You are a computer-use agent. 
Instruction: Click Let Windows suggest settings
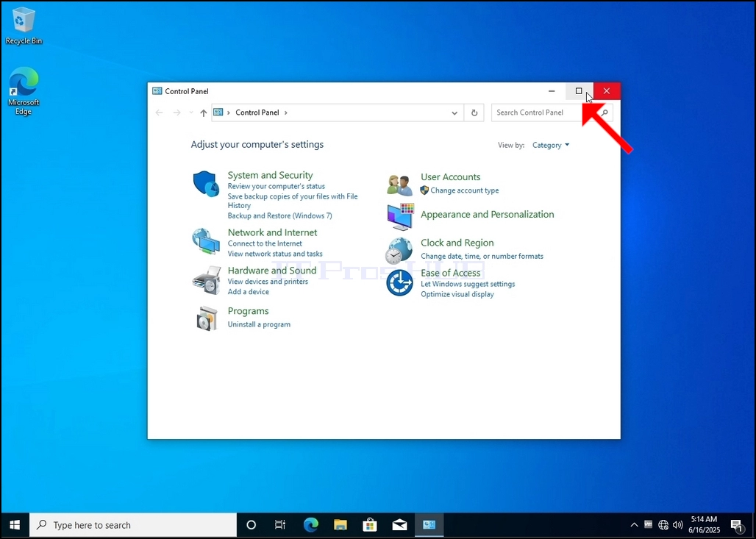[468, 284]
